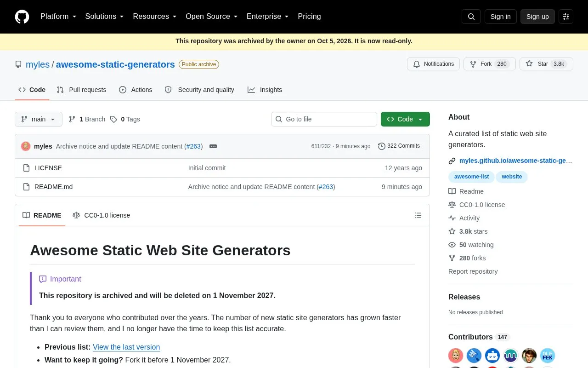View the 1 Branch link
Viewport: 588px width, 368px height.
coord(87,119)
